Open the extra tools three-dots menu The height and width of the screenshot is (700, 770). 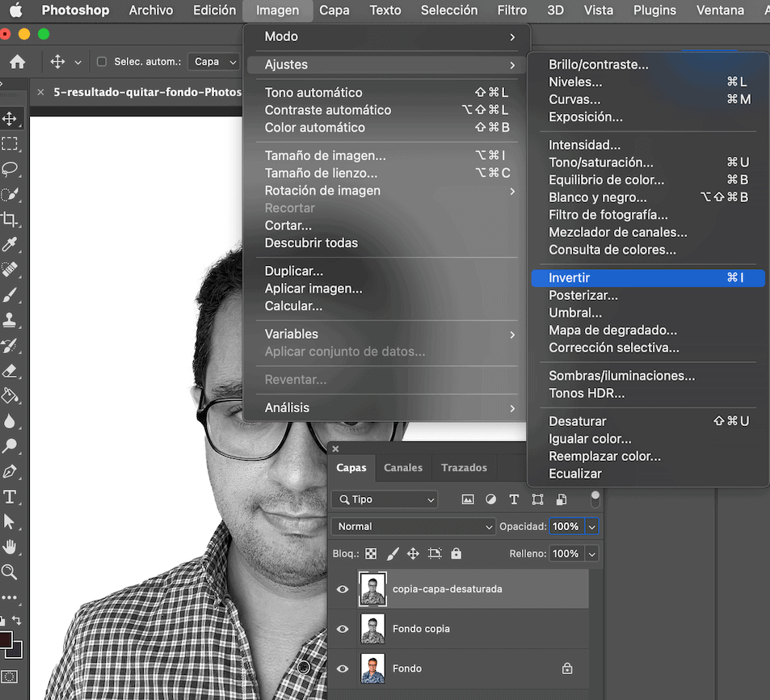click(x=10, y=598)
